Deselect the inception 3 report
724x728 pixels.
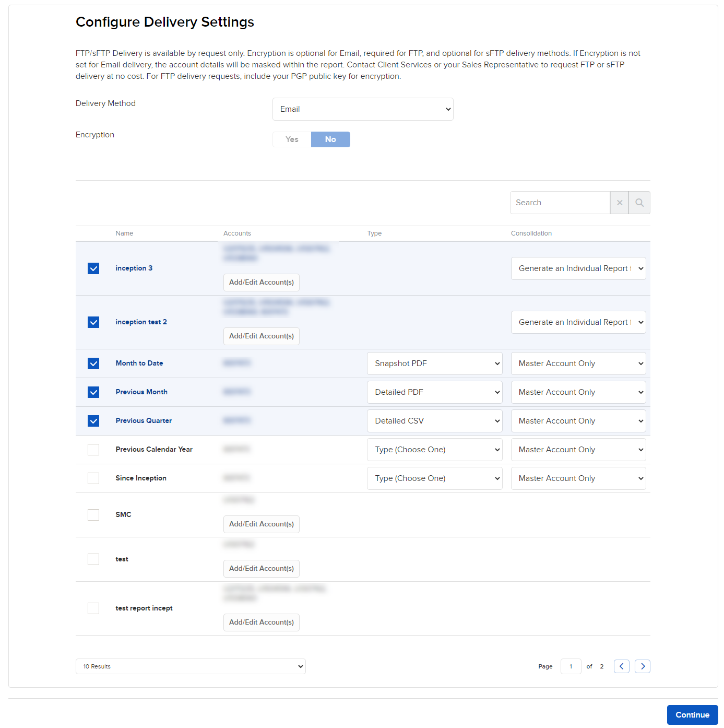tap(93, 268)
